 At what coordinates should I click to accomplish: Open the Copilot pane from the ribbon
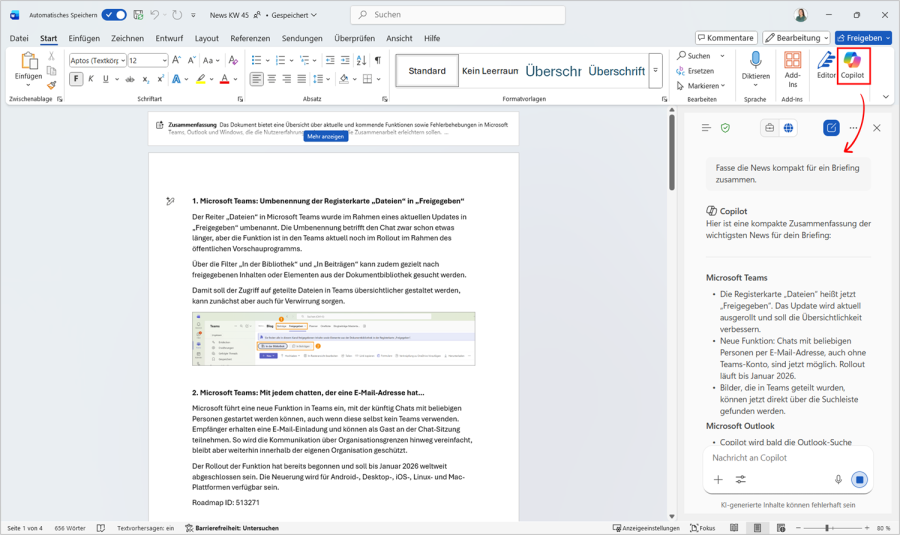pyautogui.click(x=852, y=65)
